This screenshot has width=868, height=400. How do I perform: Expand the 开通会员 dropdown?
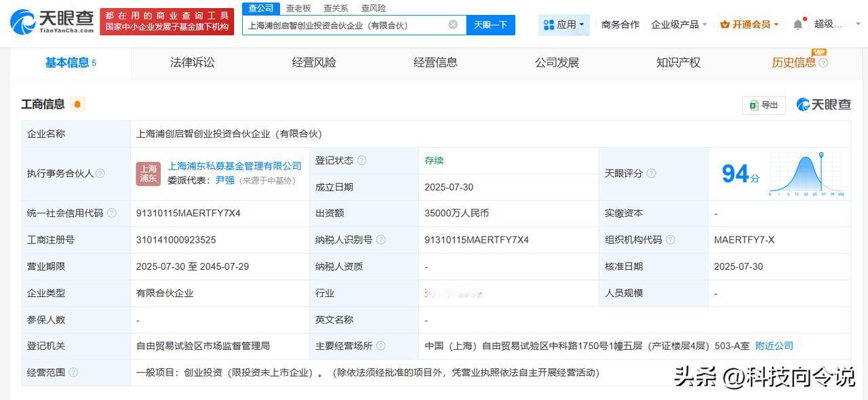coord(749,24)
